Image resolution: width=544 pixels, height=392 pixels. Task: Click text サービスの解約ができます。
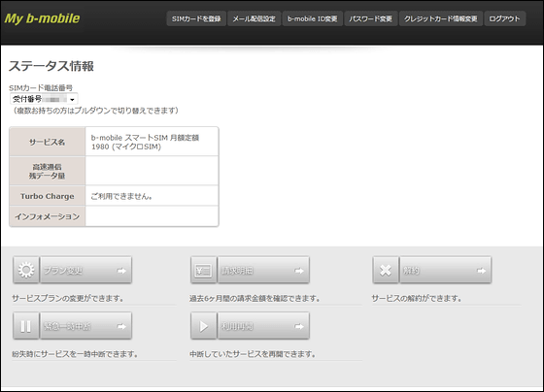point(417,298)
